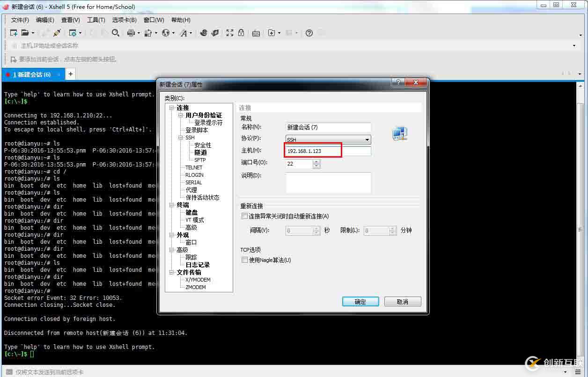Screen dimensions: 588x377
Task: Open the session properties gear icon
Action: pyautogui.click(x=73, y=33)
